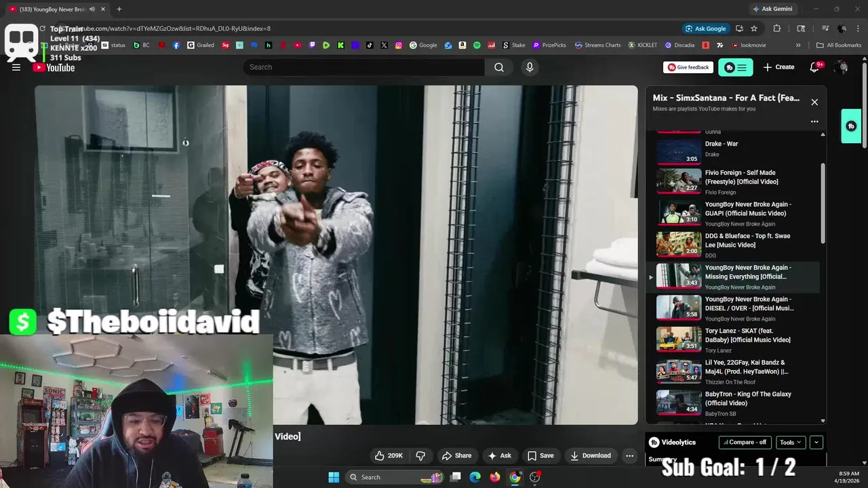Open the Kick bookmark icon
The height and width of the screenshot is (488, 868).
coord(340,45)
